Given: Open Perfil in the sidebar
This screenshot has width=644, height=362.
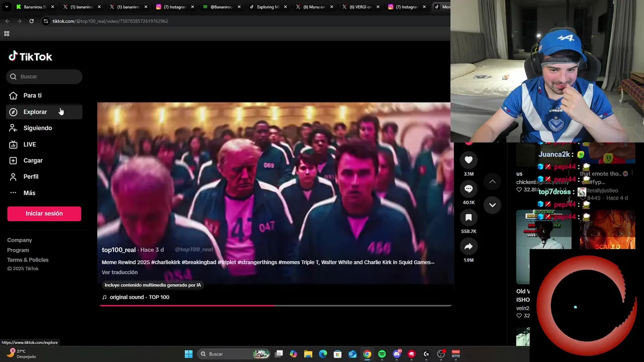Looking at the screenshot, I should [x=31, y=176].
